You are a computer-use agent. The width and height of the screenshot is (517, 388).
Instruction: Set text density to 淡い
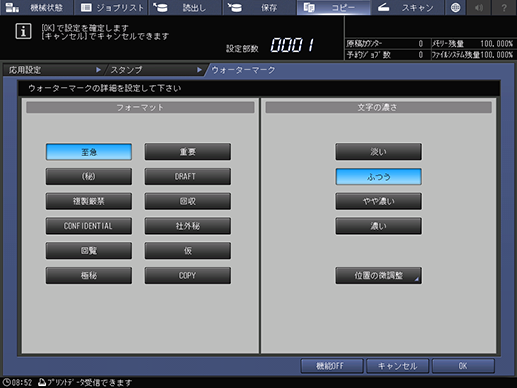click(378, 152)
